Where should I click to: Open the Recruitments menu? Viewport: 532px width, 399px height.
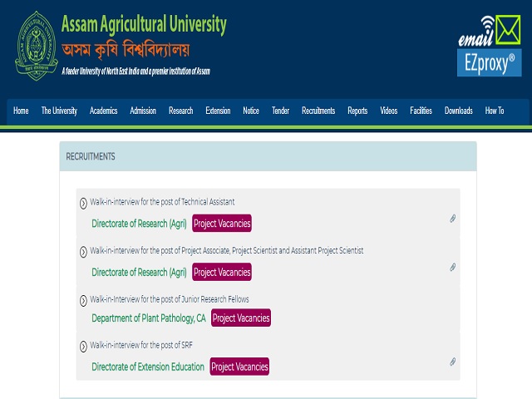[x=318, y=111]
